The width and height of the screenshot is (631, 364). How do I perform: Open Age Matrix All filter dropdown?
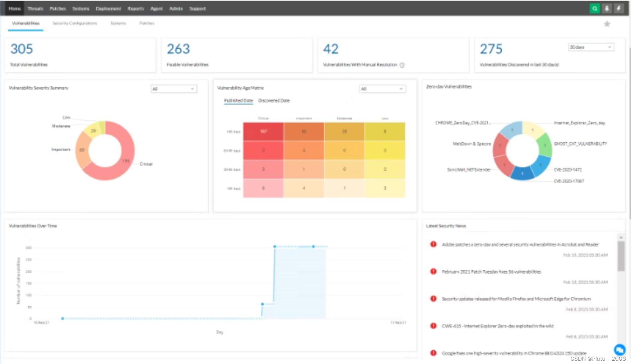pos(382,89)
